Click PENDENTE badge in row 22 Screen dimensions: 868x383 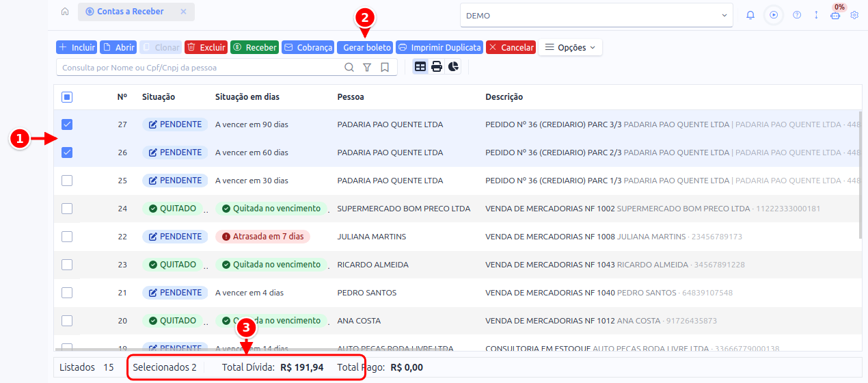(175, 237)
